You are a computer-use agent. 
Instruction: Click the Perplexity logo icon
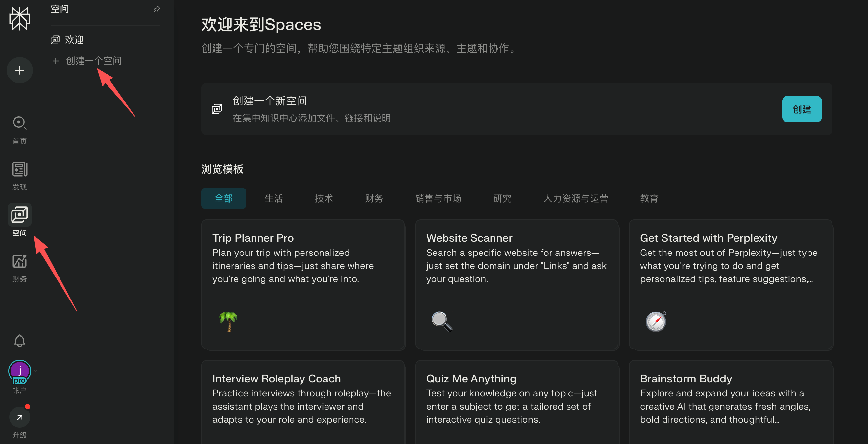(x=19, y=19)
